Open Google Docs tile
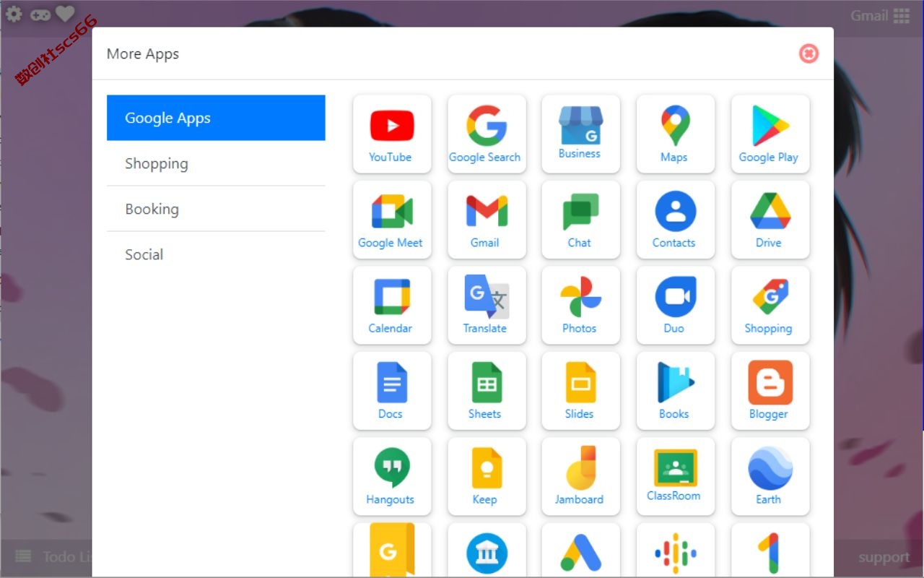The height and width of the screenshot is (578, 924). pyautogui.click(x=392, y=391)
